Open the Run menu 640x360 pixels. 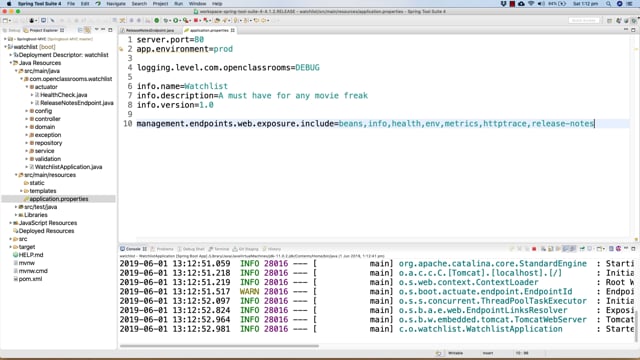click(x=178, y=4)
